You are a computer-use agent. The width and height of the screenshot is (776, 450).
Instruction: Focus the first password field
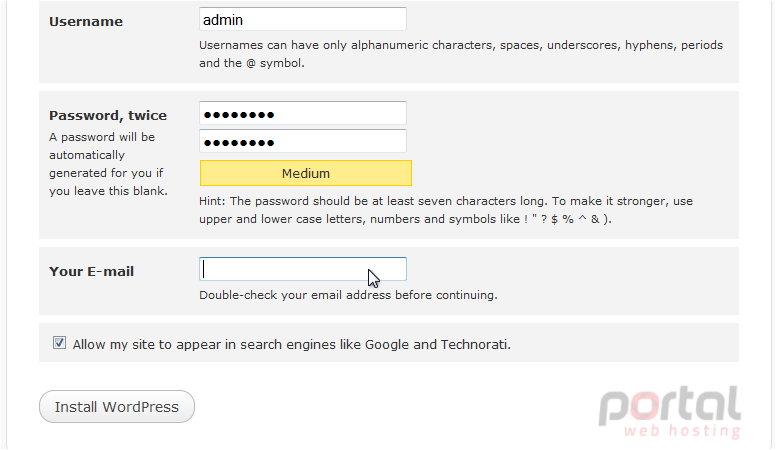coord(303,114)
